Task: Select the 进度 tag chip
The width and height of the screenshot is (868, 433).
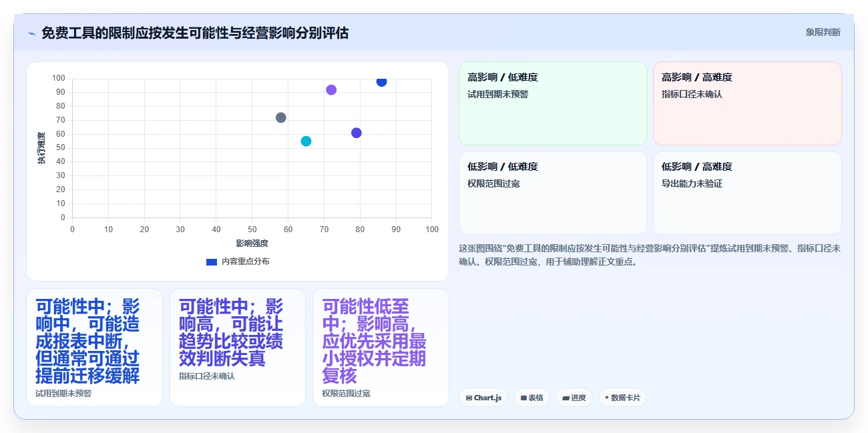Action: click(574, 398)
